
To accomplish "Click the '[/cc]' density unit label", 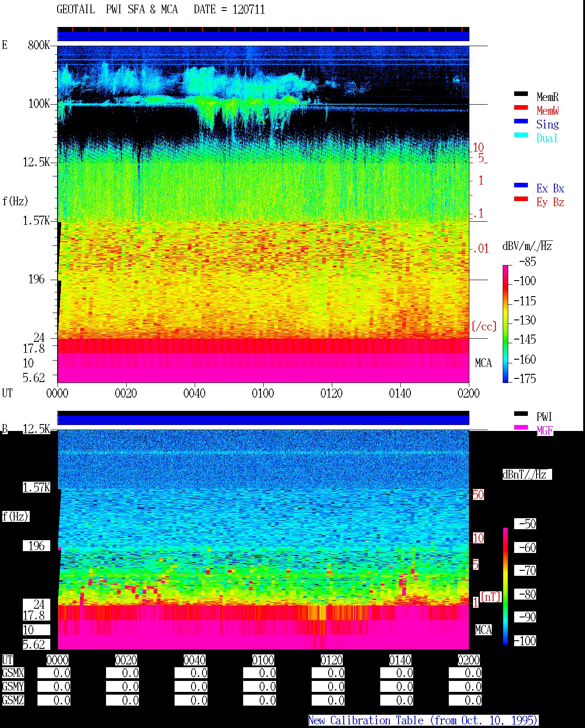I will 484,326.
